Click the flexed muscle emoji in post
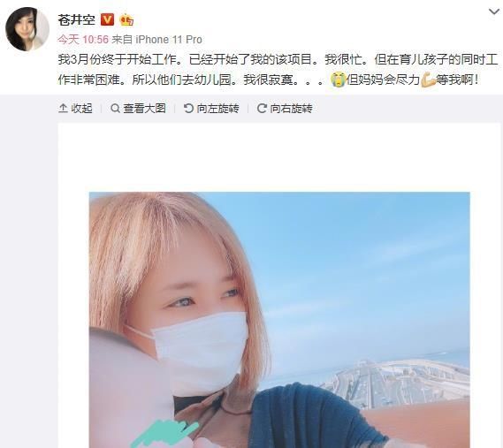Image resolution: width=503 pixels, height=448 pixels. (x=428, y=80)
